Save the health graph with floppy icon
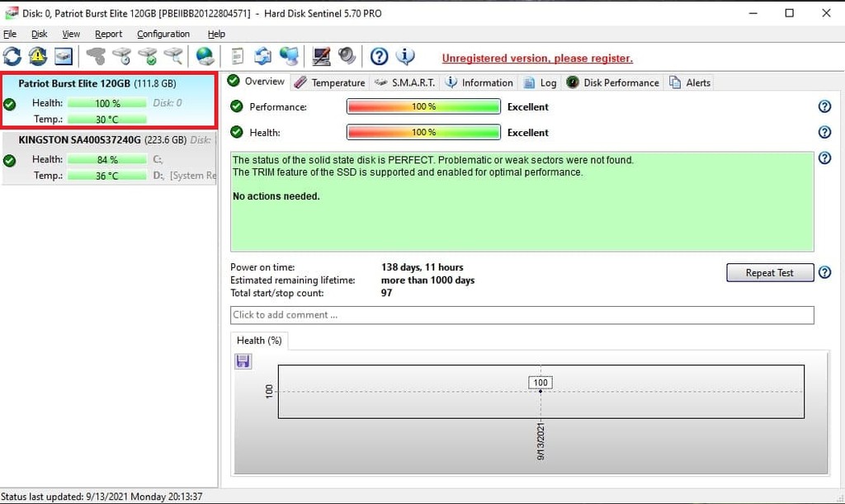 click(243, 361)
